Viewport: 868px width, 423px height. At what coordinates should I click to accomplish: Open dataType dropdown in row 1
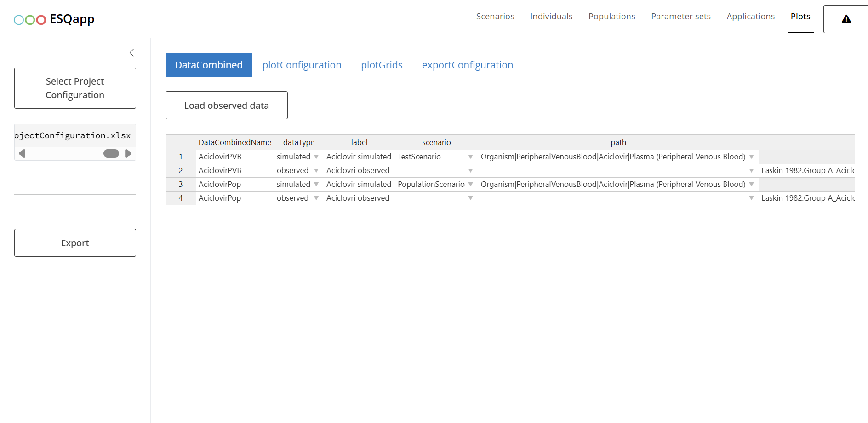coord(316,157)
